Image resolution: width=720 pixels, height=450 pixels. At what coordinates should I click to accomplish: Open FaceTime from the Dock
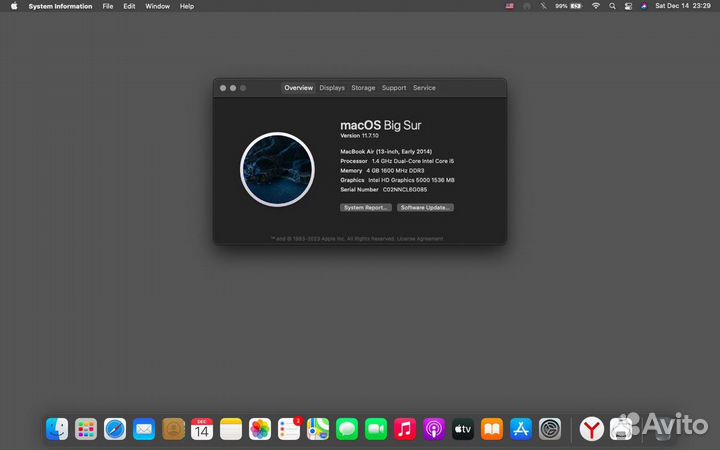376,429
